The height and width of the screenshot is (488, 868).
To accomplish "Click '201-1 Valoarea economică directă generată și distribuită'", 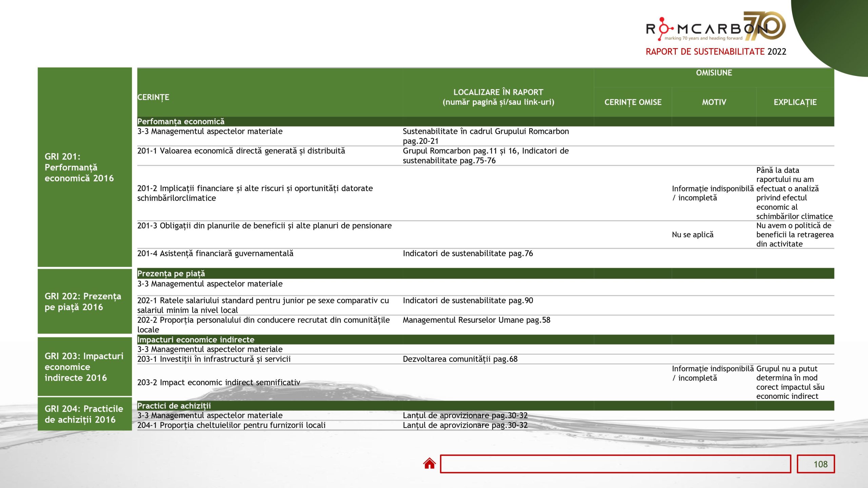I will [x=241, y=151].
